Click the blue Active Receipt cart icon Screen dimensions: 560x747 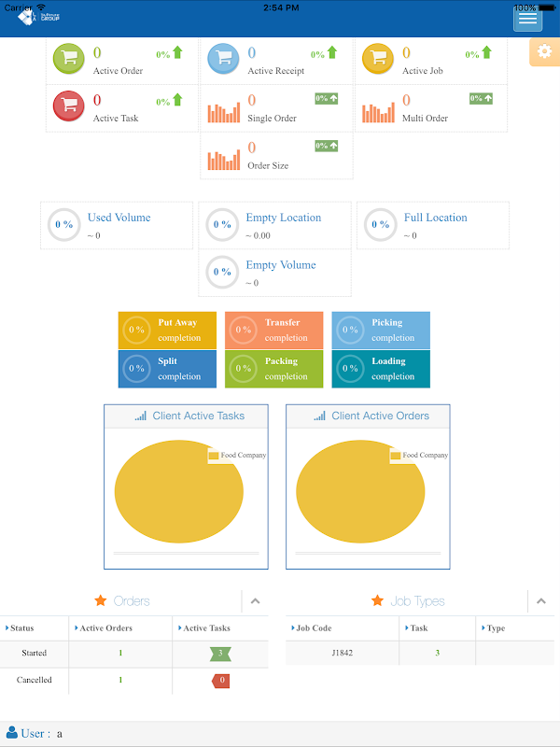point(223,59)
